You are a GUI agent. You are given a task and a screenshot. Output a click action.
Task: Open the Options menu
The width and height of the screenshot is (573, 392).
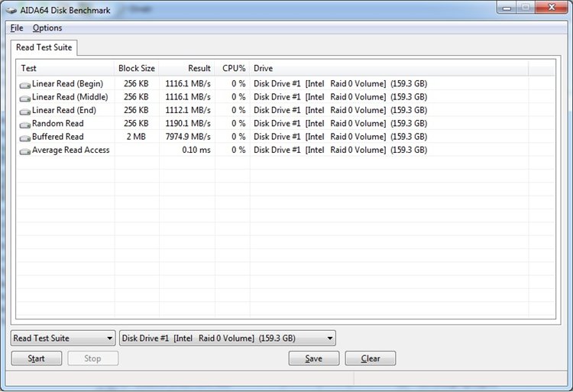(47, 28)
